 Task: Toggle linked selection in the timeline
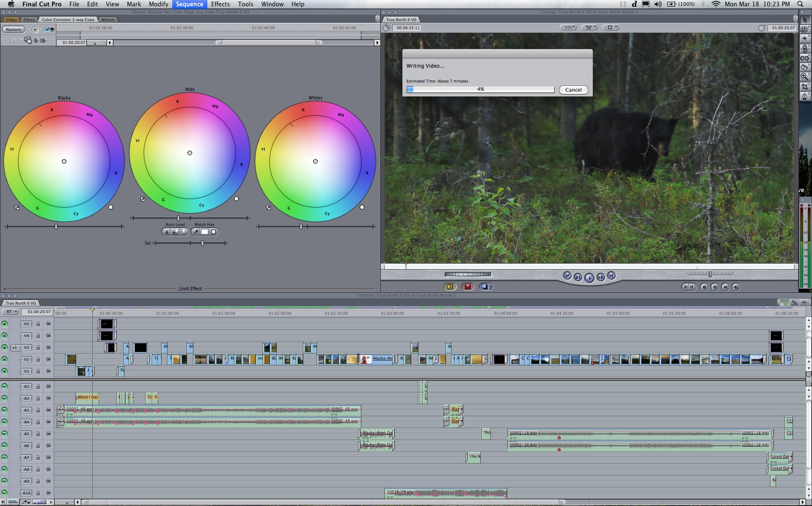[x=795, y=302]
